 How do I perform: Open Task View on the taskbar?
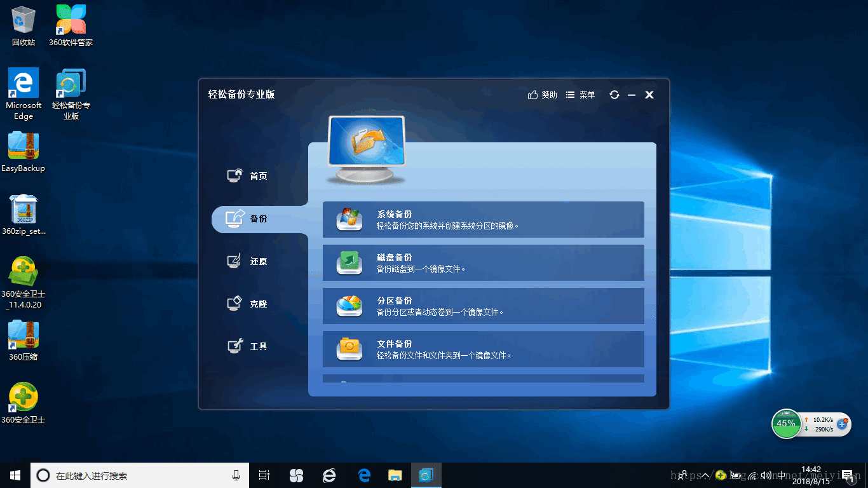(x=264, y=475)
